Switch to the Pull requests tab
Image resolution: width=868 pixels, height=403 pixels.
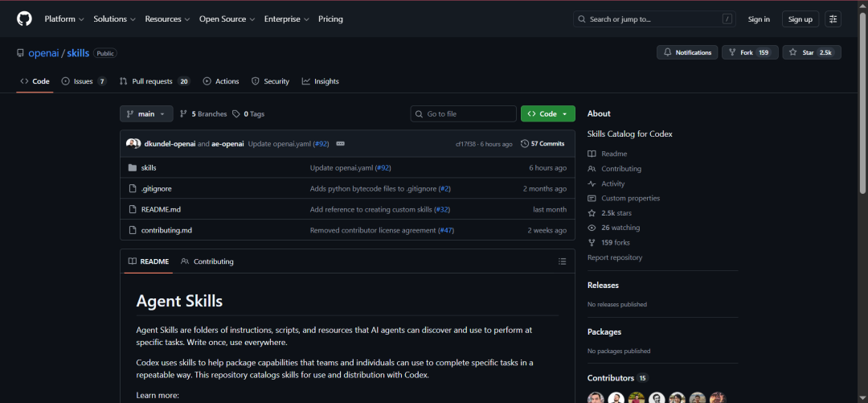154,81
